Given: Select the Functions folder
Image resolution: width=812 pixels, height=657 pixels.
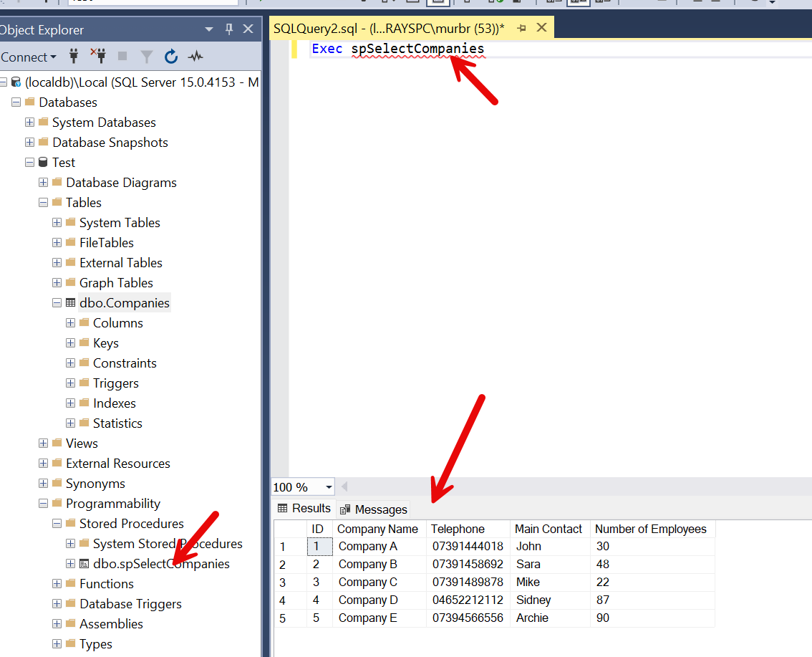Looking at the screenshot, I should [106, 584].
